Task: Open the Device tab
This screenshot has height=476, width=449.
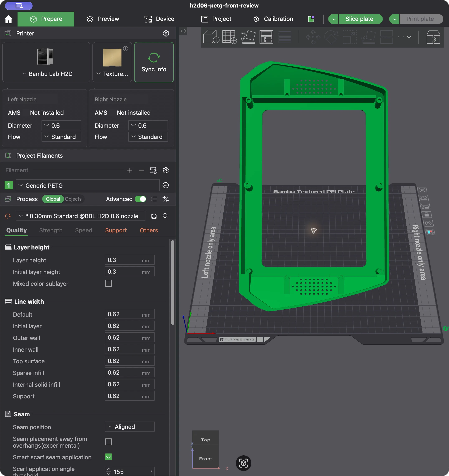Action: 159,19
